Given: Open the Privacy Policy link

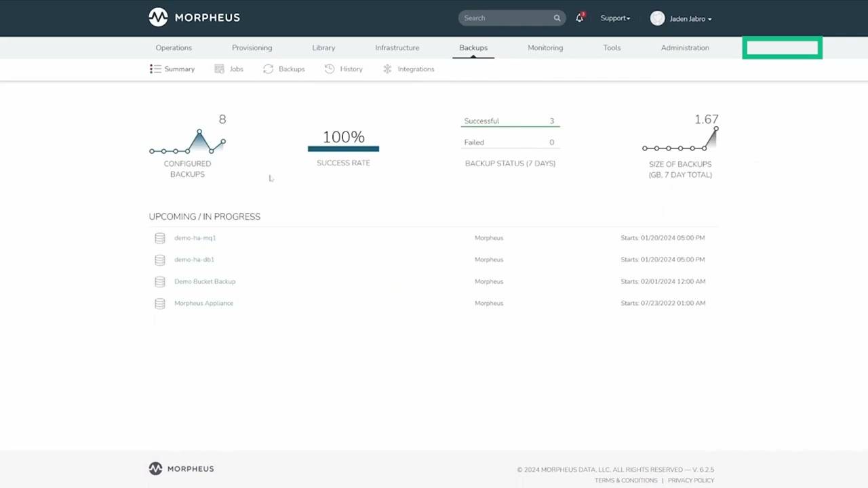Looking at the screenshot, I should tap(691, 481).
